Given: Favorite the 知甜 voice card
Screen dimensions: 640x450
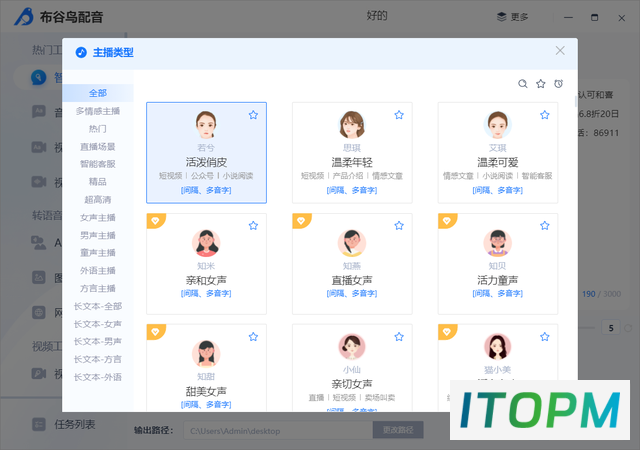Looking at the screenshot, I should pos(253,337).
